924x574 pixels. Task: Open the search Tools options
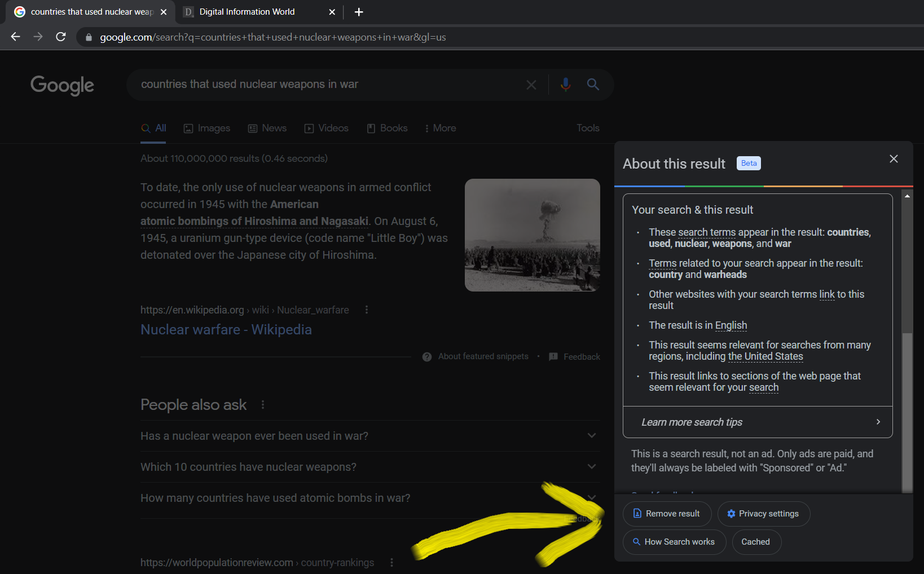(x=588, y=129)
